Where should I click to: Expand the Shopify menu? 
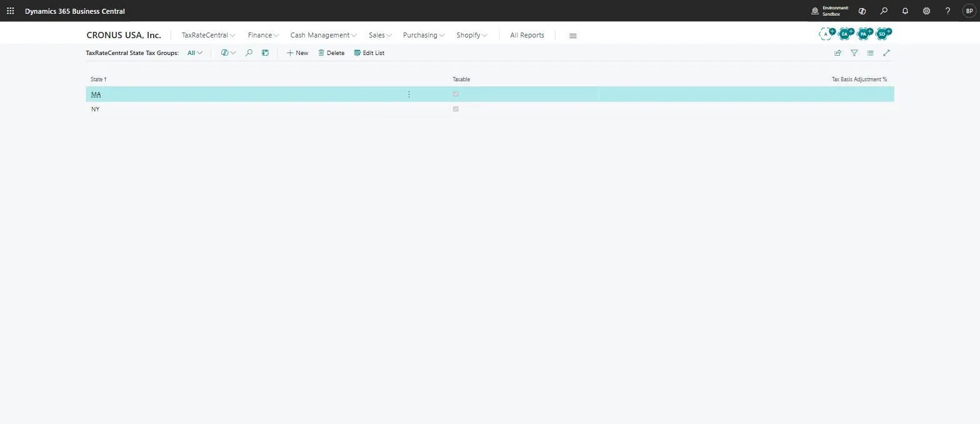point(471,36)
